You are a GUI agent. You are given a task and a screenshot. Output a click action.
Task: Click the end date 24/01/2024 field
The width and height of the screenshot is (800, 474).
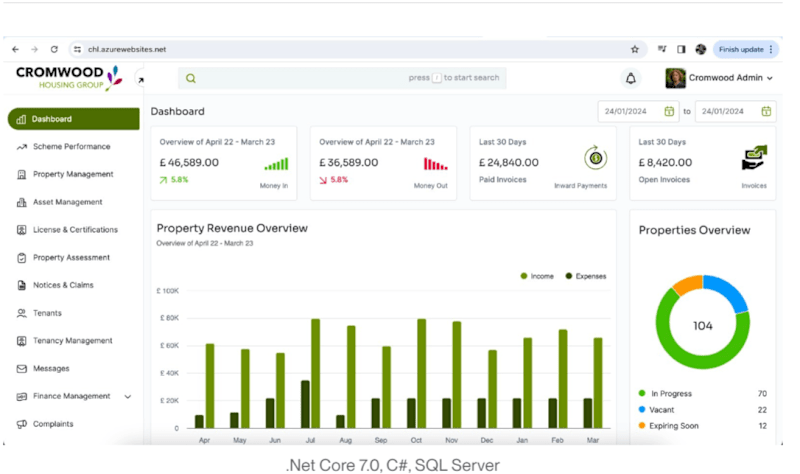coord(735,111)
